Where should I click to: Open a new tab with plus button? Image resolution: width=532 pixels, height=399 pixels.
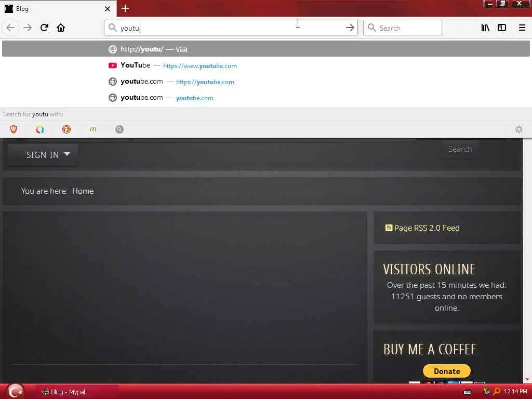click(x=125, y=8)
